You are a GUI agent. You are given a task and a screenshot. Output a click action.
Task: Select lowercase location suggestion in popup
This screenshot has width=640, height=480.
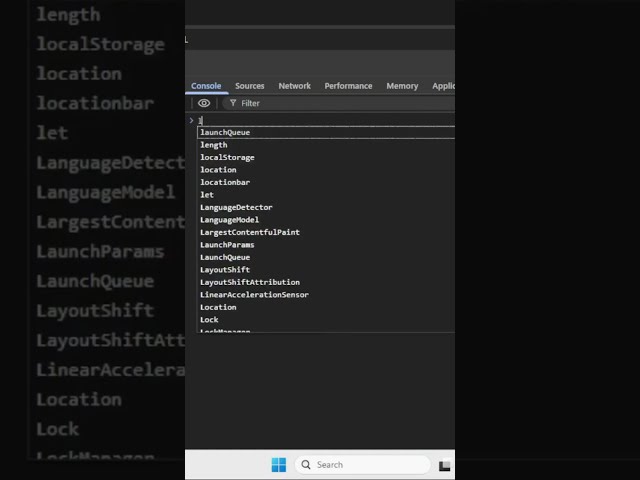point(326,170)
